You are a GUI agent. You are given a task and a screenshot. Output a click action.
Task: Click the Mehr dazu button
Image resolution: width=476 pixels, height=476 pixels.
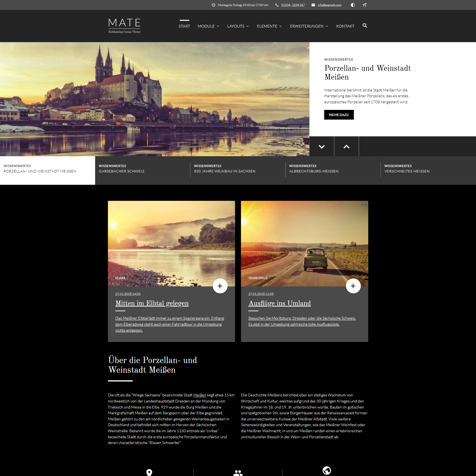[339, 115]
